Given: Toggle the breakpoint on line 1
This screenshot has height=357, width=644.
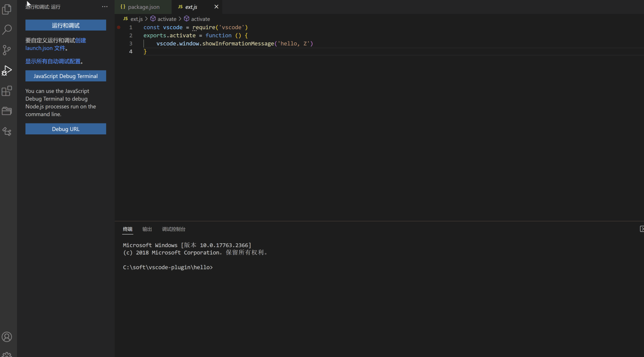Looking at the screenshot, I should [119, 27].
